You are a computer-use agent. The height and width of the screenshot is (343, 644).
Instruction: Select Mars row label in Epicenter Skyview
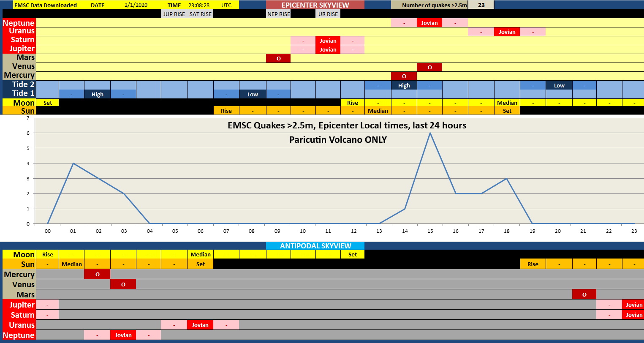pos(19,58)
